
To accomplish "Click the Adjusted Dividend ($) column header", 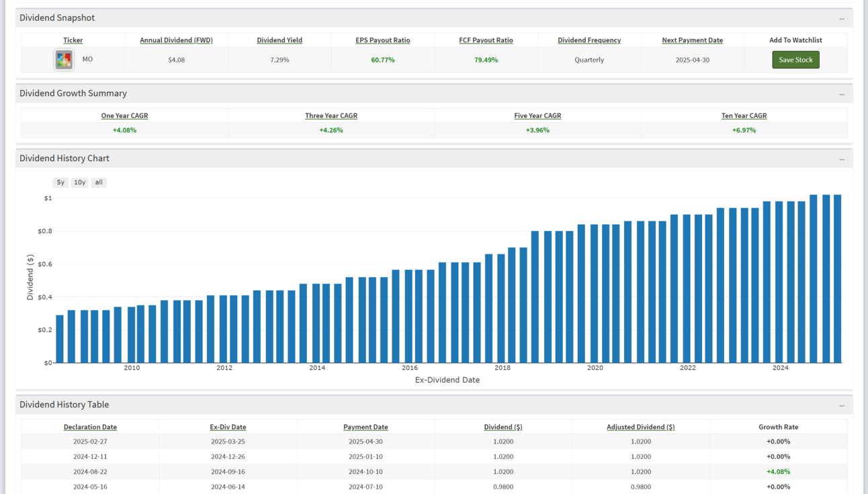I will pos(640,427).
